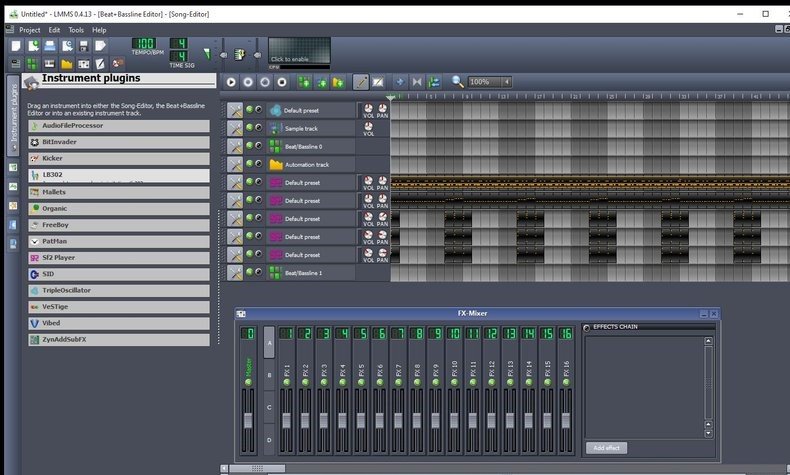
Task: Click the magnifier zoom icon
Action: pos(458,82)
